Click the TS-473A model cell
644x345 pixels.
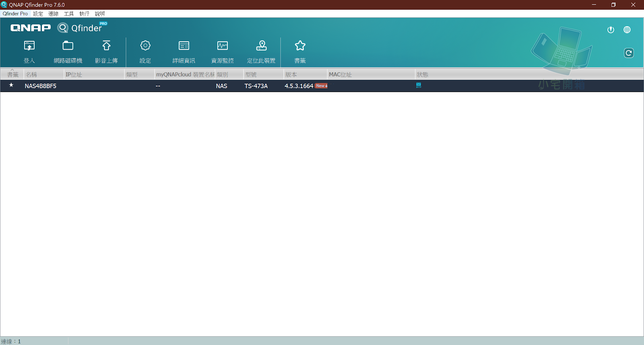click(256, 86)
